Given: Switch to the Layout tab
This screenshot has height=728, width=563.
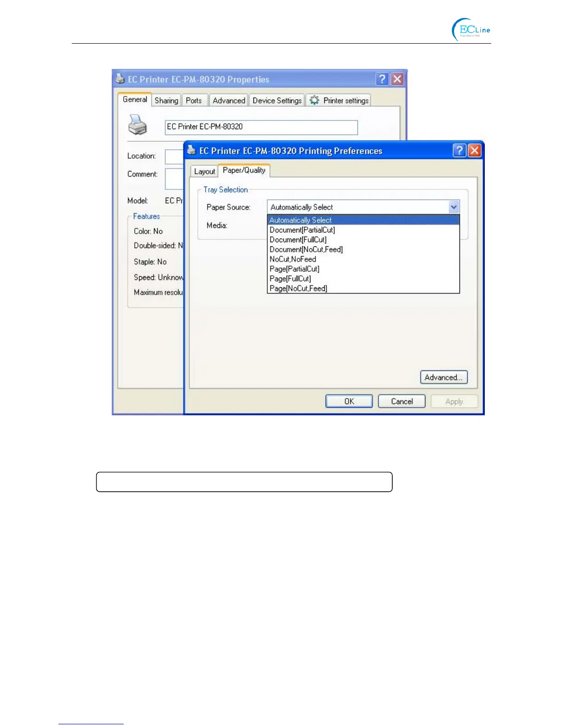Looking at the screenshot, I should click(204, 171).
